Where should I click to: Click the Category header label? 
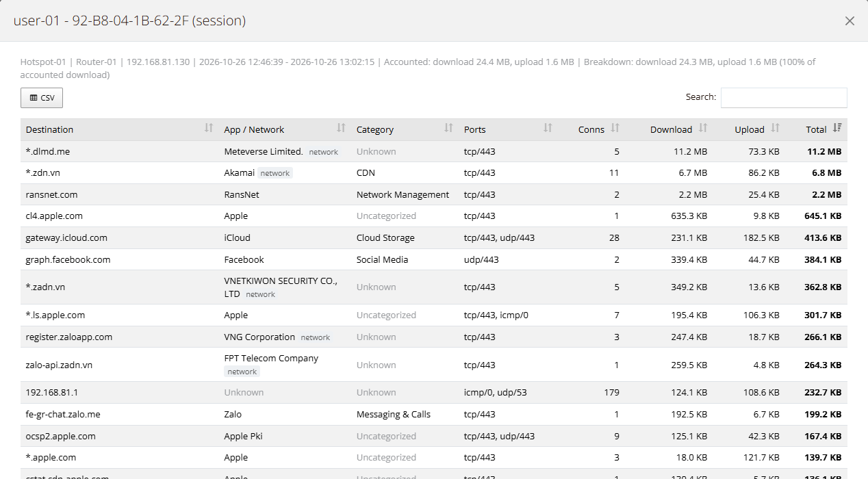(x=375, y=129)
